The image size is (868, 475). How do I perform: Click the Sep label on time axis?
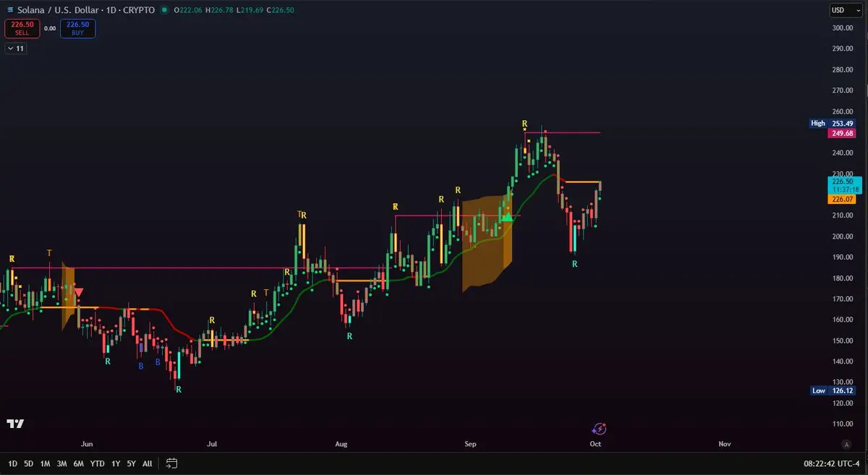tap(471, 442)
